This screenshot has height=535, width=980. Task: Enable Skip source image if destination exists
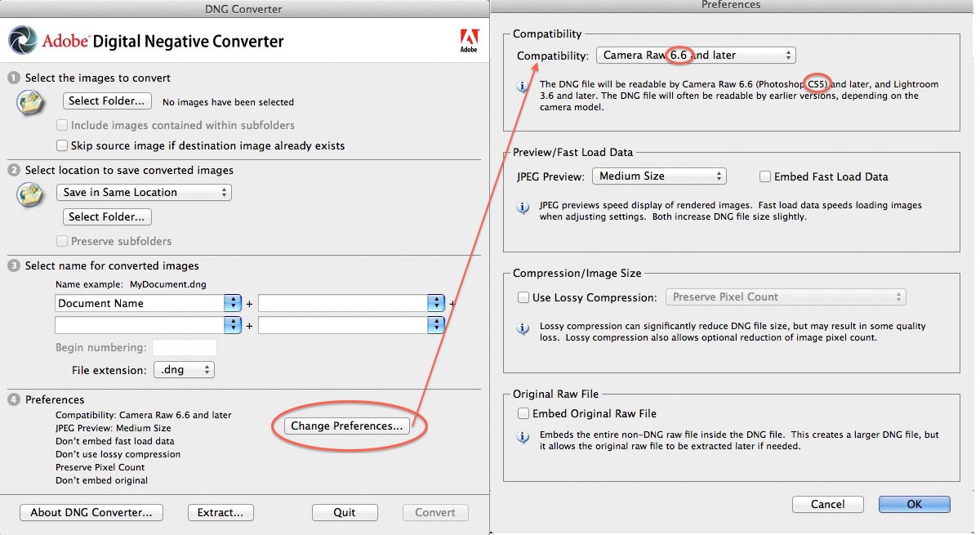click(x=62, y=146)
